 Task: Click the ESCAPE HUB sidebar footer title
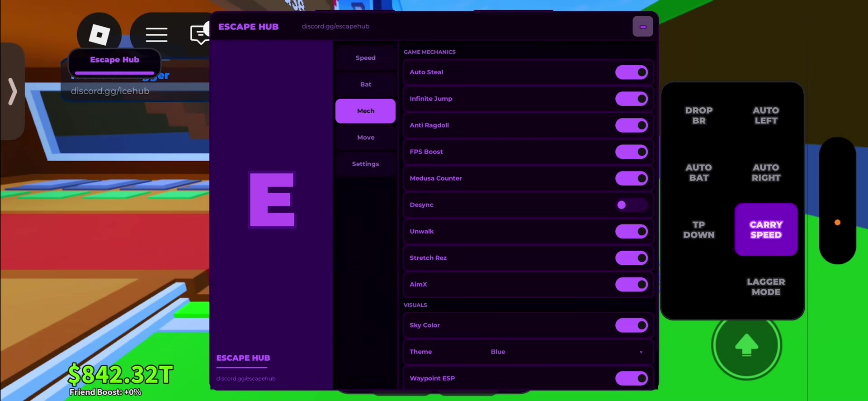243,358
